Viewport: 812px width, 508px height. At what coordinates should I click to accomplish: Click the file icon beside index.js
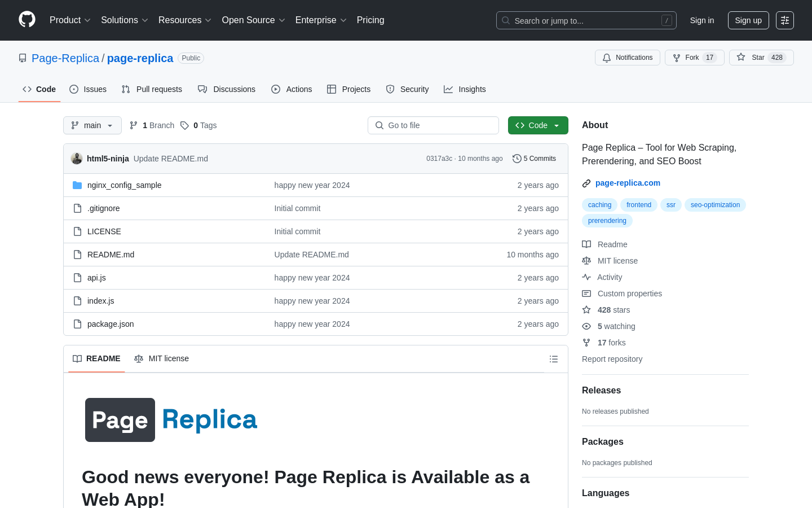(77, 301)
